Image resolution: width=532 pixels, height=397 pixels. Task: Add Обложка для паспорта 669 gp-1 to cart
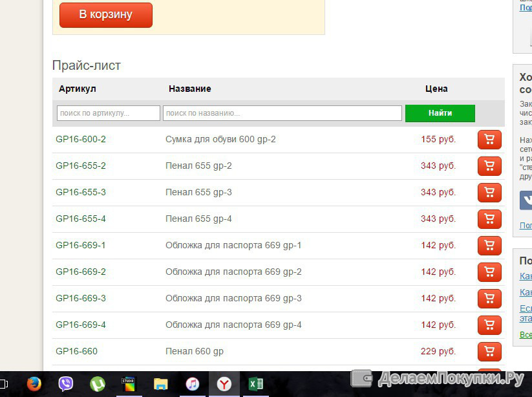pyautogui.click(x=489, y=246)
